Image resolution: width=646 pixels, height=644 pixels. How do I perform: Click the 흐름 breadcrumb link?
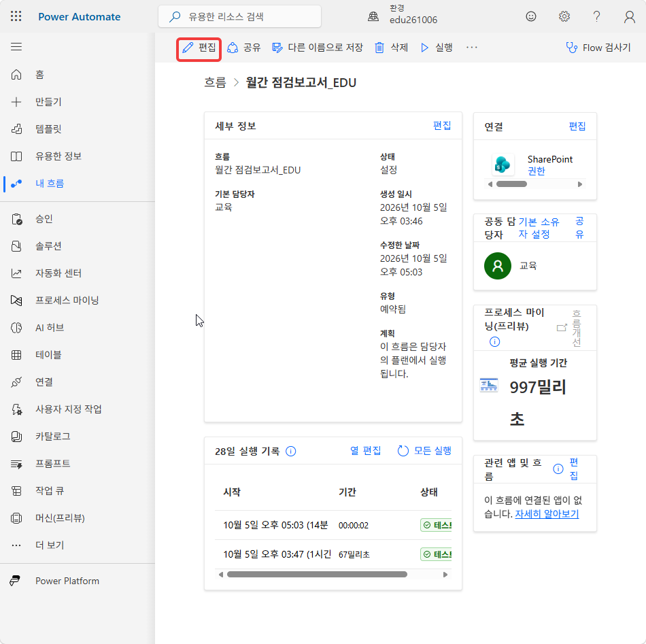(x=215, y=82)
